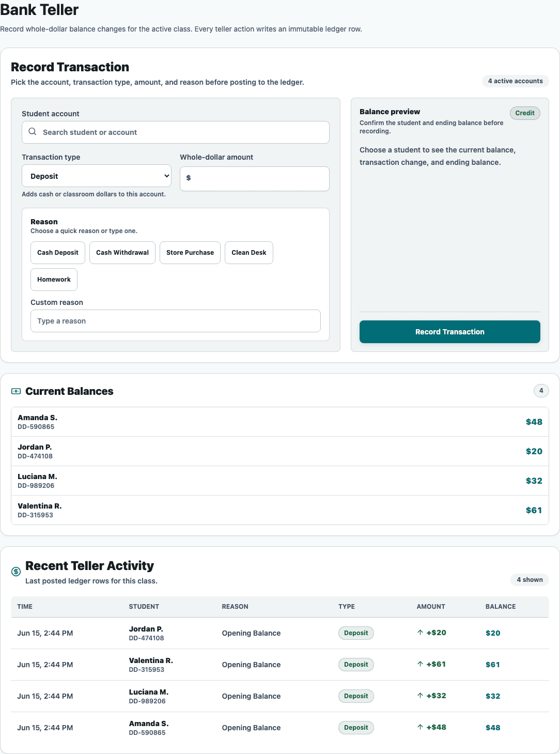
Task: Click the $61 balance in Current Balances
Action: [x=534, y=510]
